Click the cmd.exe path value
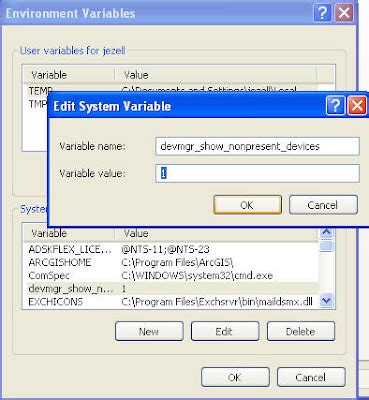 pos(197,276)
